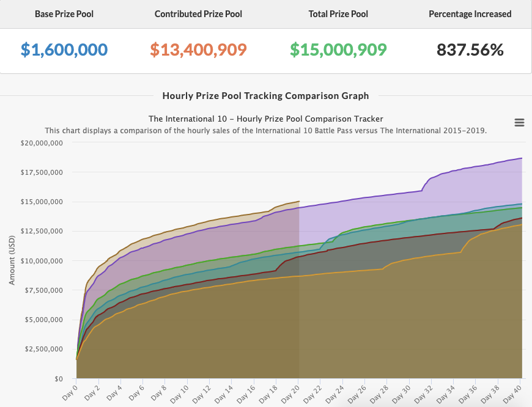This screenshot has height=407, width=532.
Task: Click the orange line's end point at Day 40
Action: (x=522, y=224)
